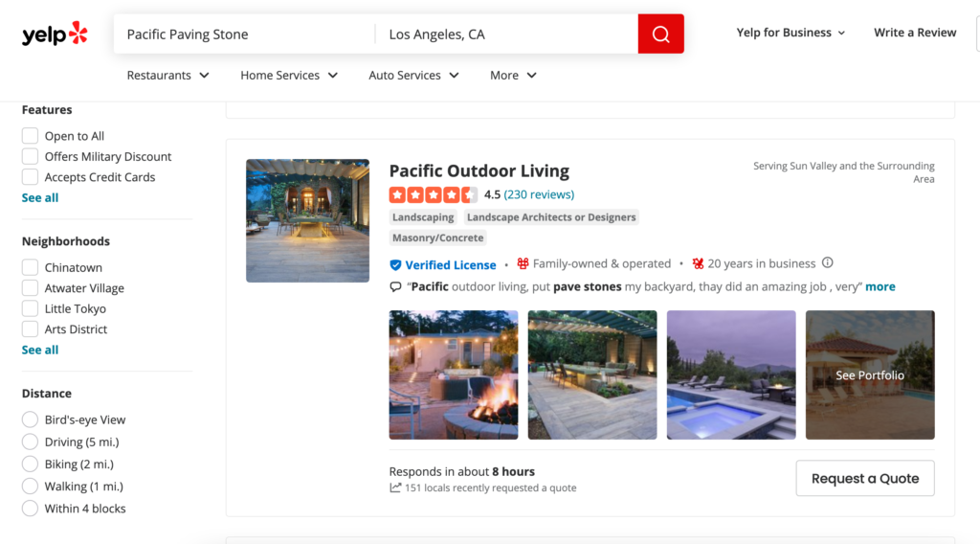Open the Home Services dropdown
980x544 pixels.
point(289,76)
